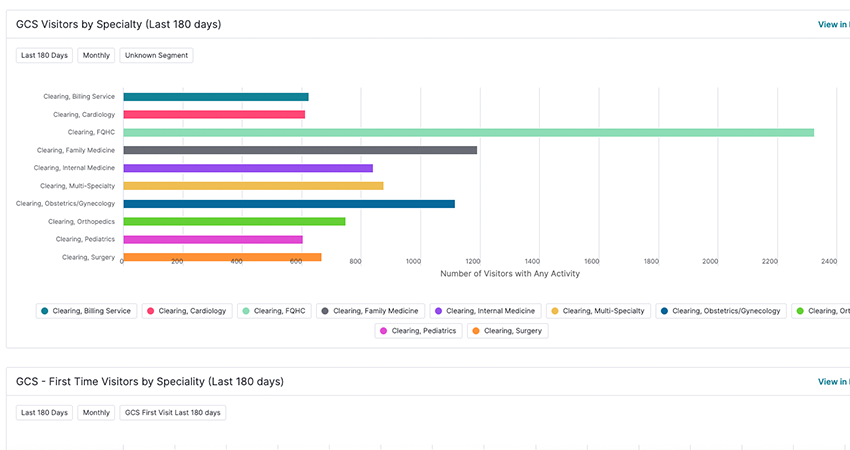The image size is (850, 450).
Task: Click the Clearing, Surgery legend item
Action: point(507,331)
